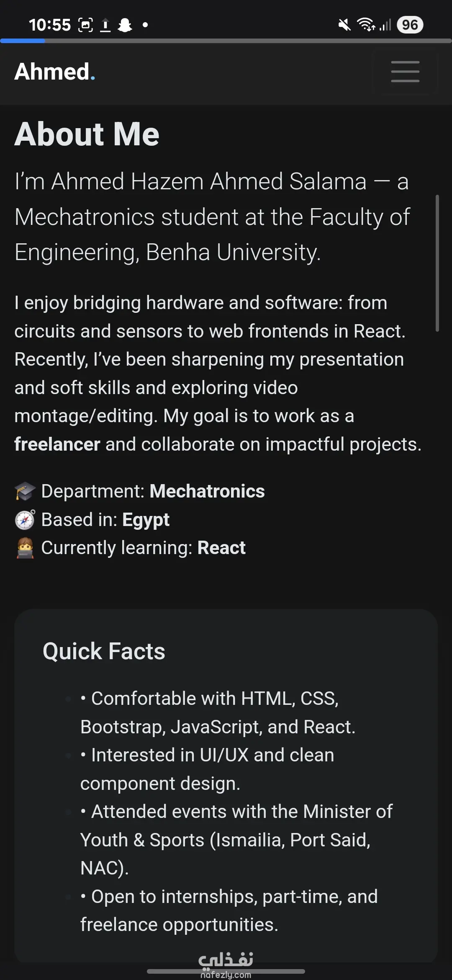Click the page loading progress bar
This screenshot has width=452, height=980.
[226, 41]
